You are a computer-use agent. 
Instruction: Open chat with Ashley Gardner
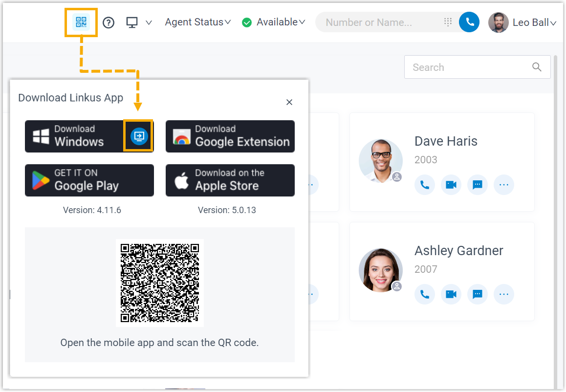pyautogui.click(x=478, y=294)
